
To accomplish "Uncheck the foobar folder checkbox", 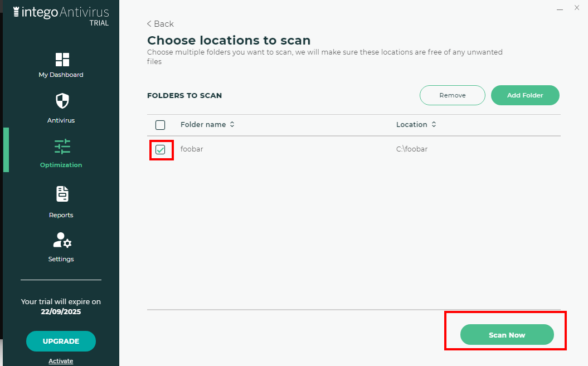I will tap(161, 150).
